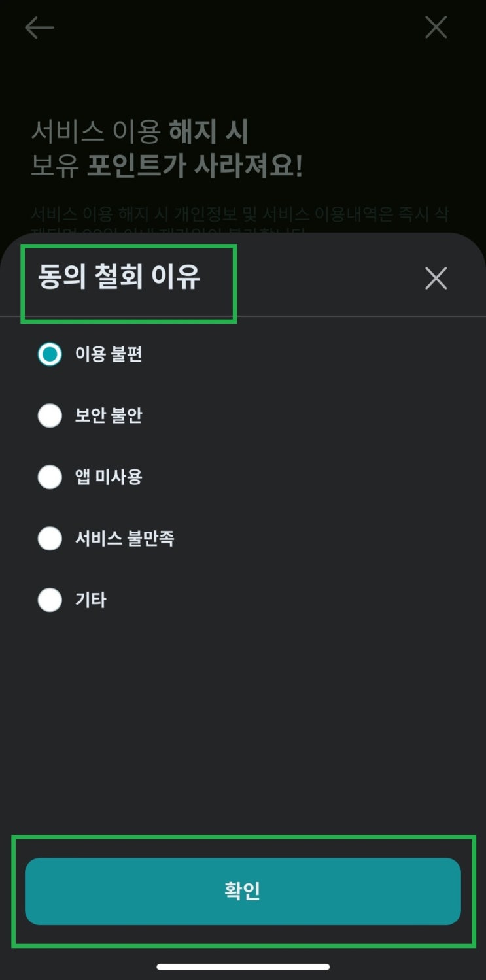This screenshot has width=486, height=980.
Task: Select the radio circle beside 서비스 불만족
Action: pyautogui.click(x=50, y=539)
